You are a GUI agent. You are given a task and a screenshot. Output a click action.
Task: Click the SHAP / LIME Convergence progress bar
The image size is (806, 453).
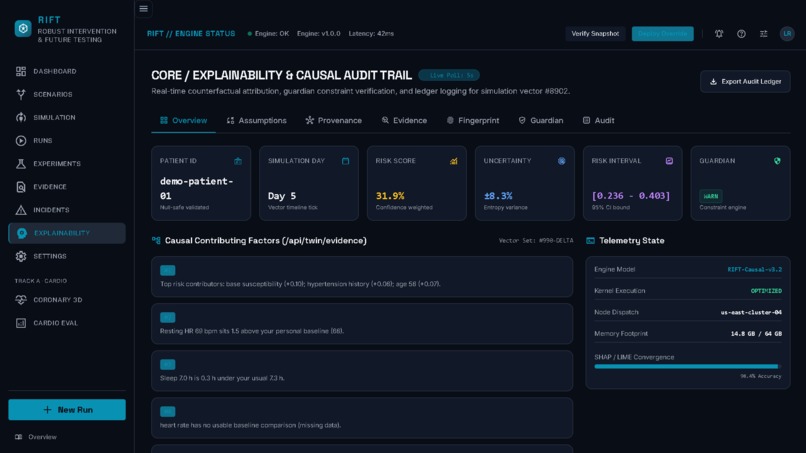(x=688, y=367)
